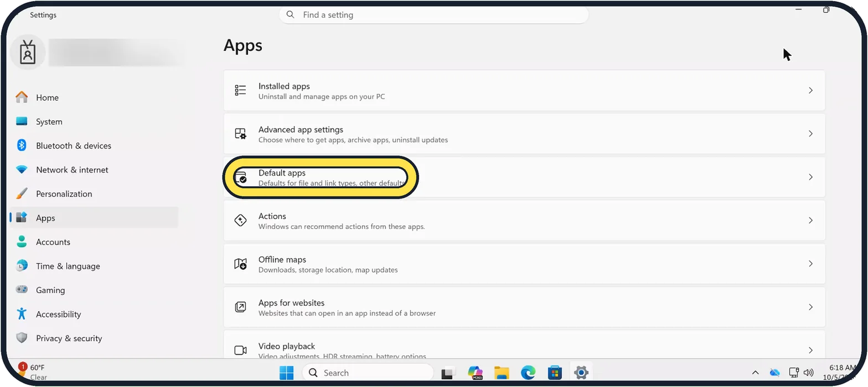
Task: Click the Time & language clock icon
Action: 22,266
